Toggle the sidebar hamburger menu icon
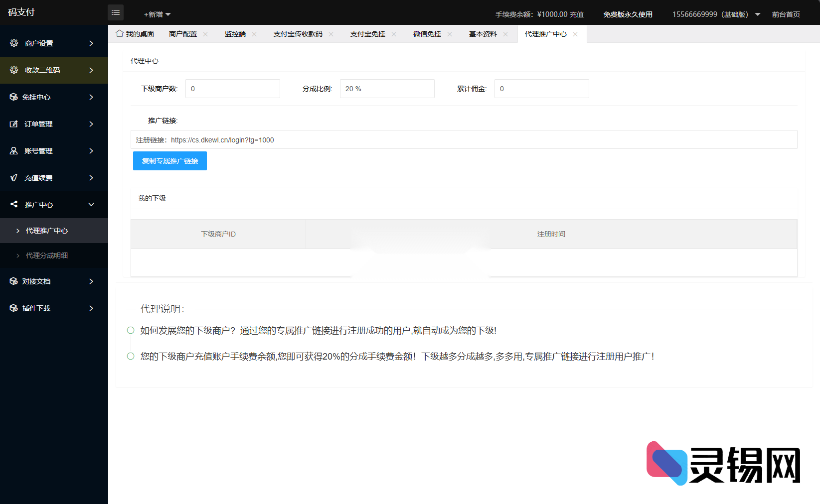820x504 pixels. tap(116, 12)
